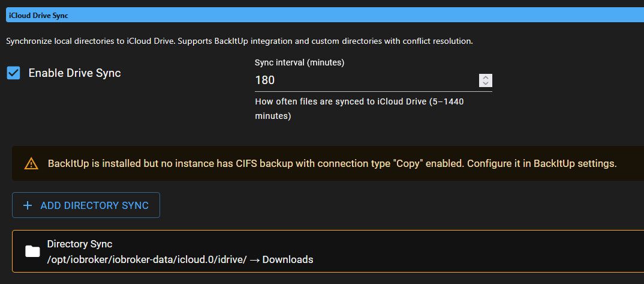Select the /opt/iobroker/iobroker-data/icloud.0/idrive/ path text
This screenshot has width=644, height=284.
148,260
